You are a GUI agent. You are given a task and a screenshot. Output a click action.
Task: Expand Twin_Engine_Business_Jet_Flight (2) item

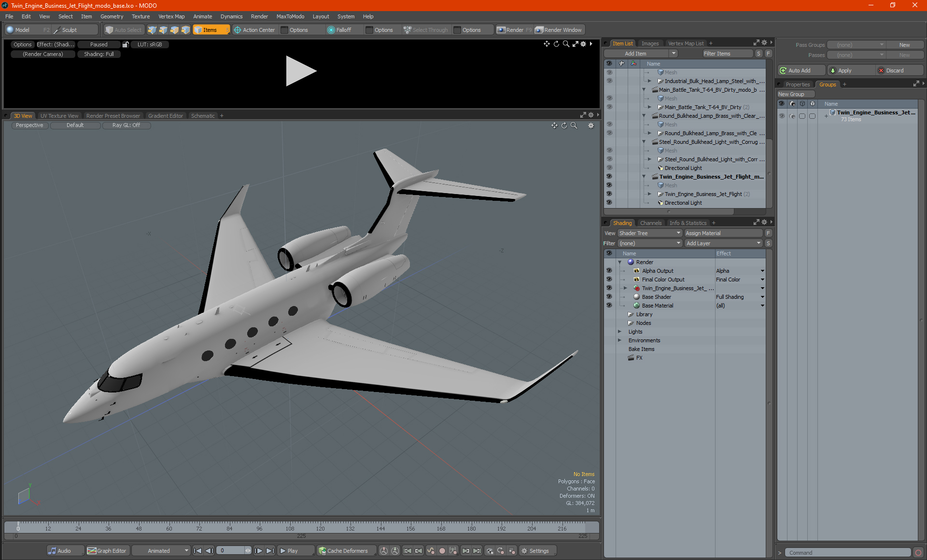coord(649,194)
